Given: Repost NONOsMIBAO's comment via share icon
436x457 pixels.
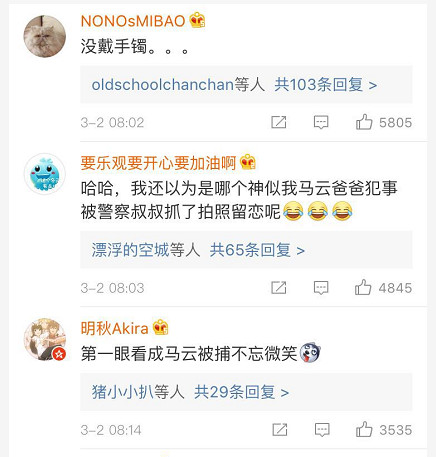Looking at the screenshot, I should tap(279, 122).
